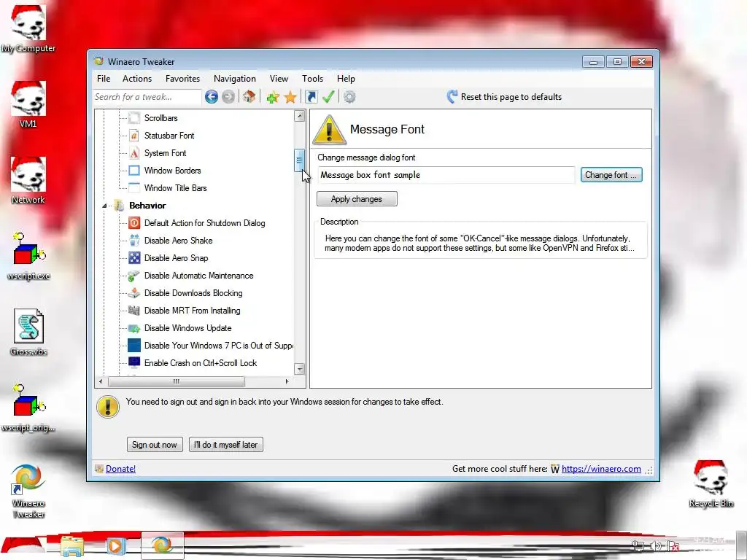
Task: Click the Scrollbars tree icon
Action: [134, 118]
